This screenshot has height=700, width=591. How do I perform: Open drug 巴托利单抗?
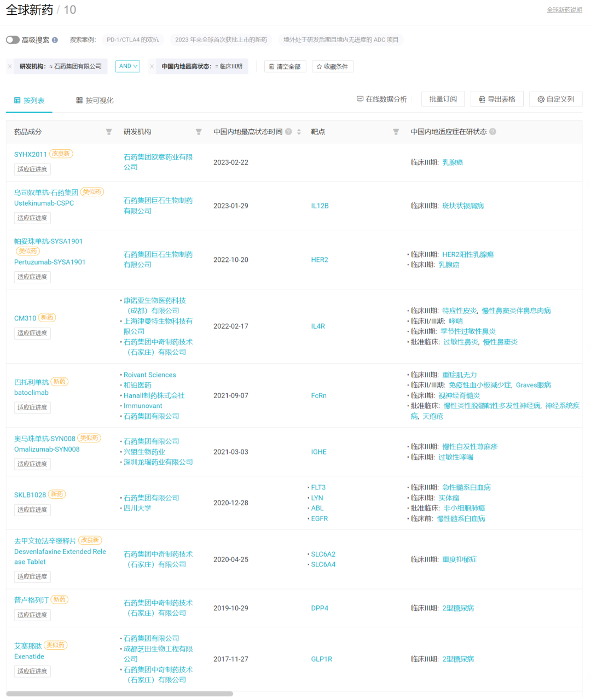click(x=31, y=382)
